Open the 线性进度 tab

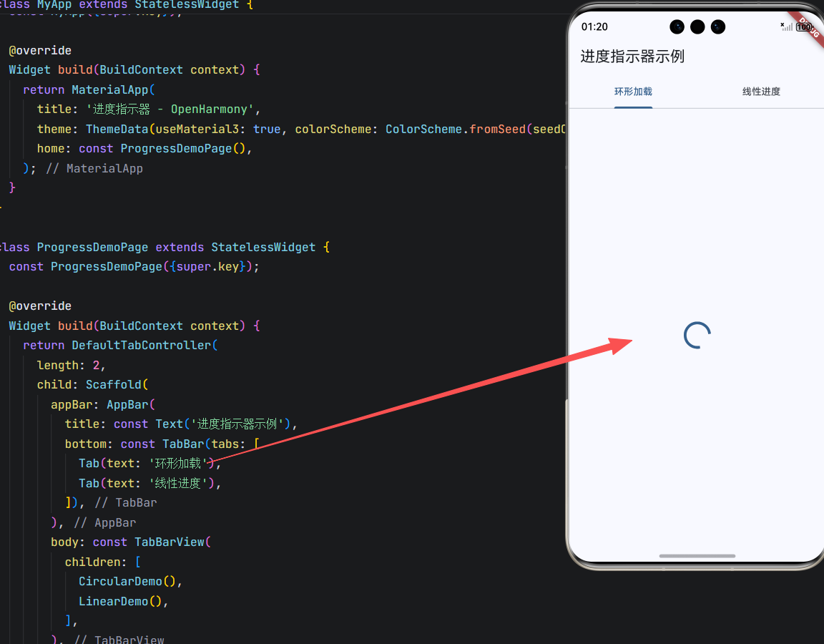(x=760, y=92)
